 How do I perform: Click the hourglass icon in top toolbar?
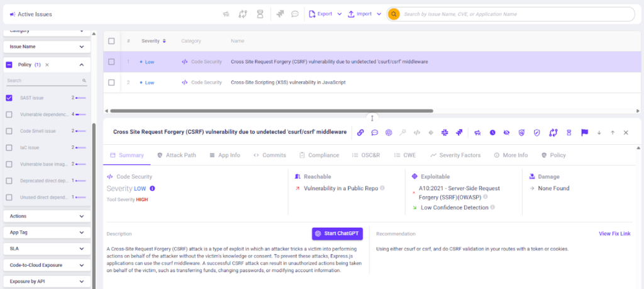pyautogui.click(x=260, y=14)
